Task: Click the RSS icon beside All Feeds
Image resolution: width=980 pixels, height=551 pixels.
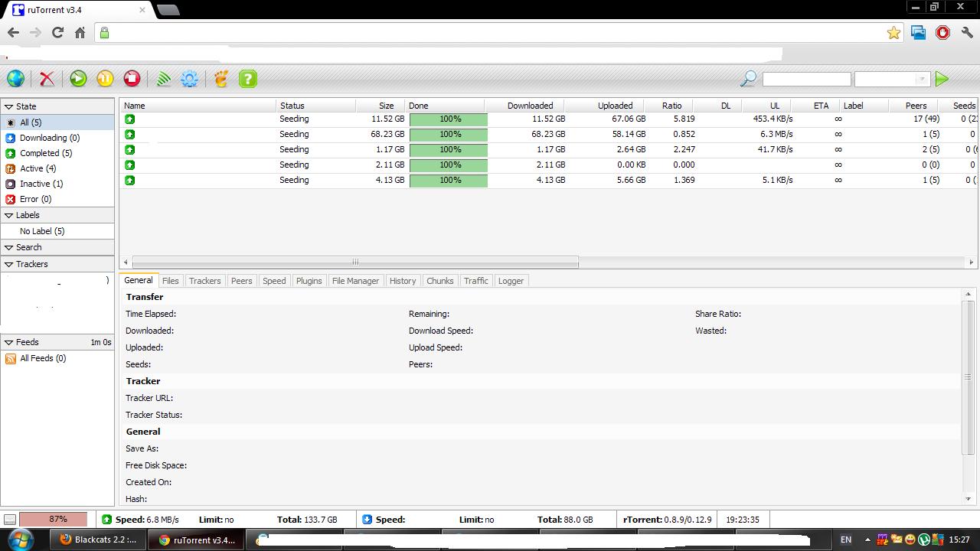Action: tap(11, 359)
